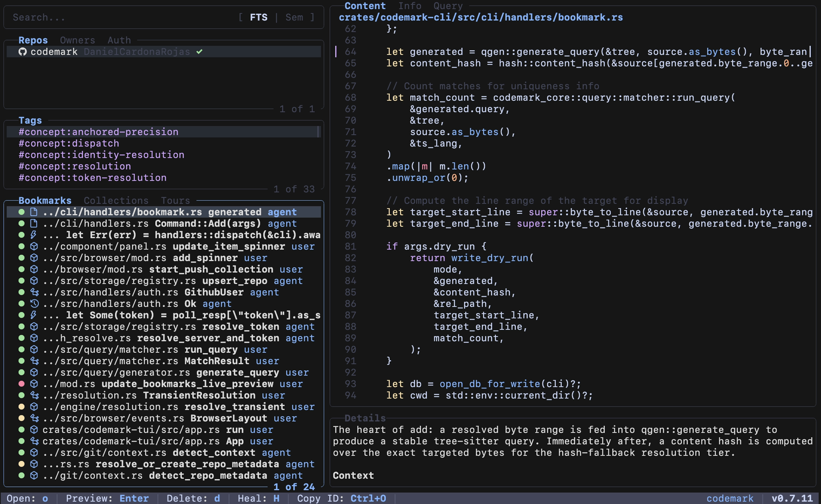Click the cube icon on upsert_repo row
Image resolution: width=821 pixels, height=504 pixels.
pos(34,281)
